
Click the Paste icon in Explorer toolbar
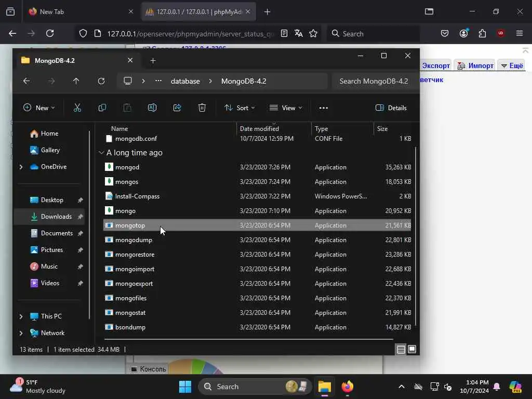127,108
